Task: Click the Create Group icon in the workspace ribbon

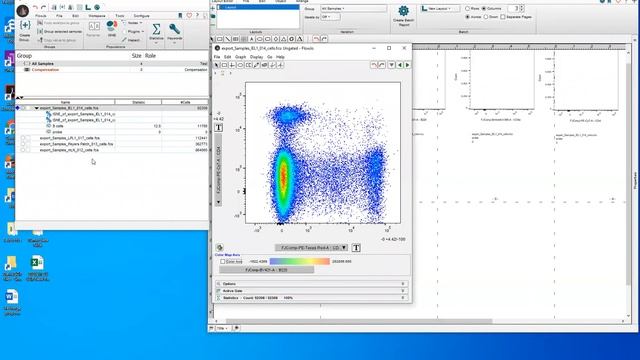Action: point(25,26)
